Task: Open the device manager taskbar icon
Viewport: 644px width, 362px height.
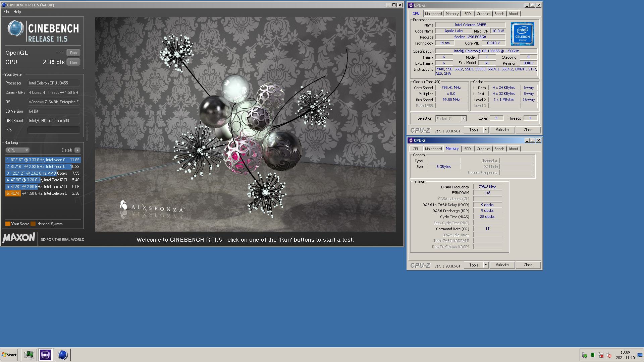Action: point(29,355)
